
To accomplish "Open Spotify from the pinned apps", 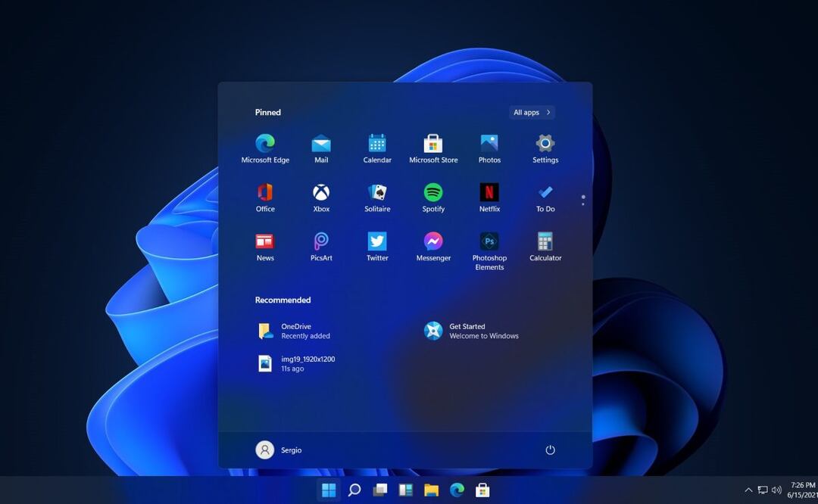I will [432, 193].
